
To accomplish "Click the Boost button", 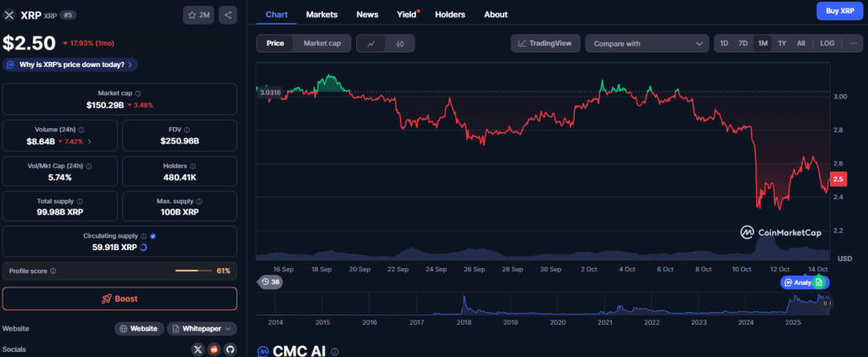I will click(x=120, y=298).
